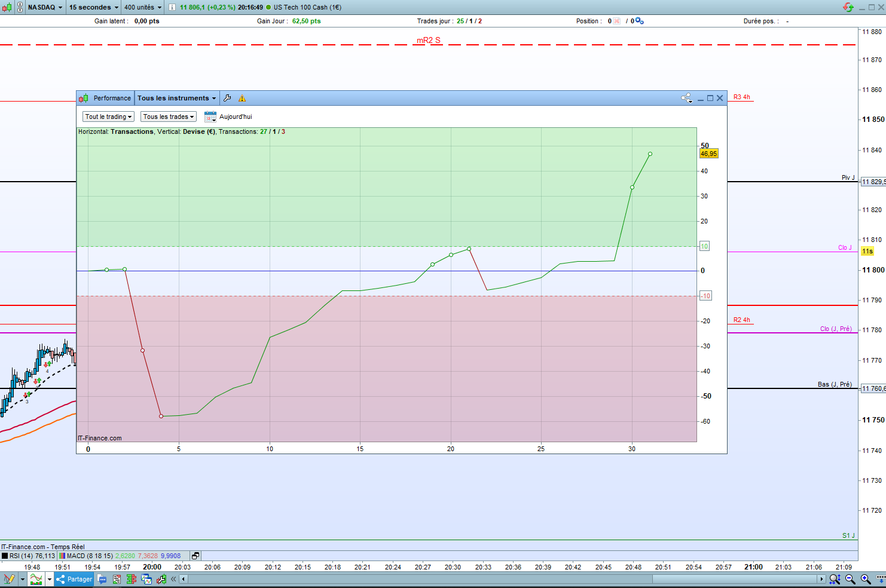Viewport: 886px width, 588px height.
Task: Click the Performance window share icon
Action: (686, 98)
